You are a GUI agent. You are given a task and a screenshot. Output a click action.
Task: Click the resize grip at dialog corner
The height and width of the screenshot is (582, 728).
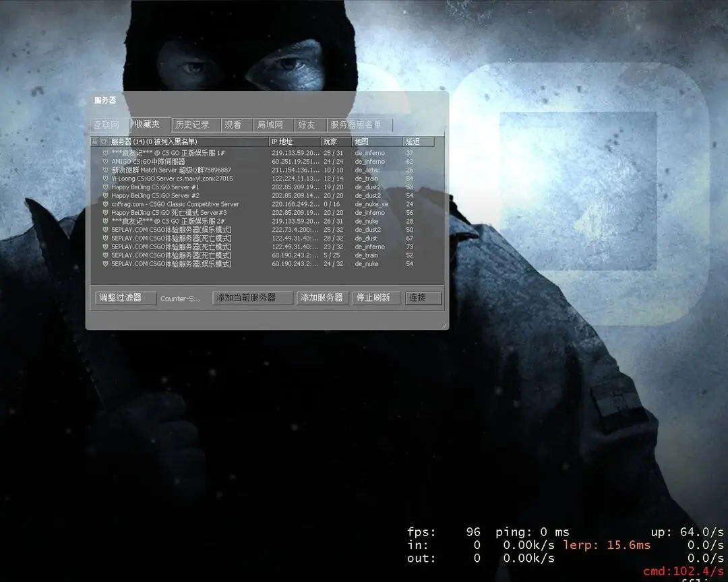pos(444,325)
